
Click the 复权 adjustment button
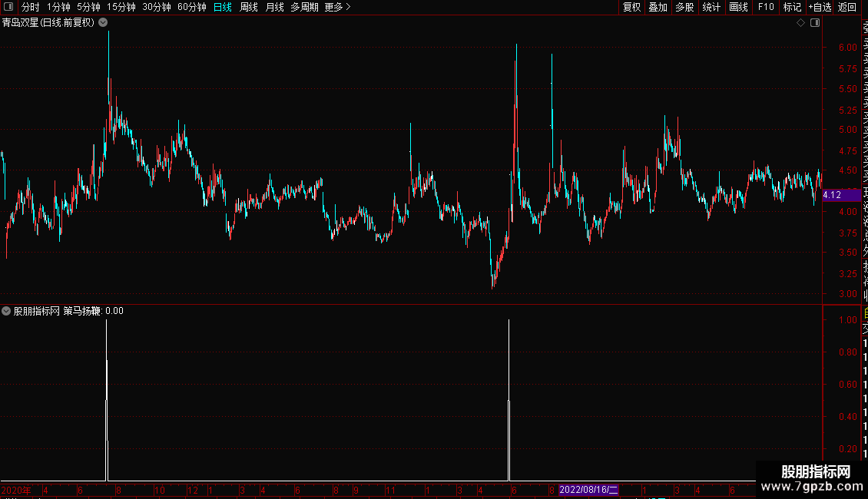631,7
